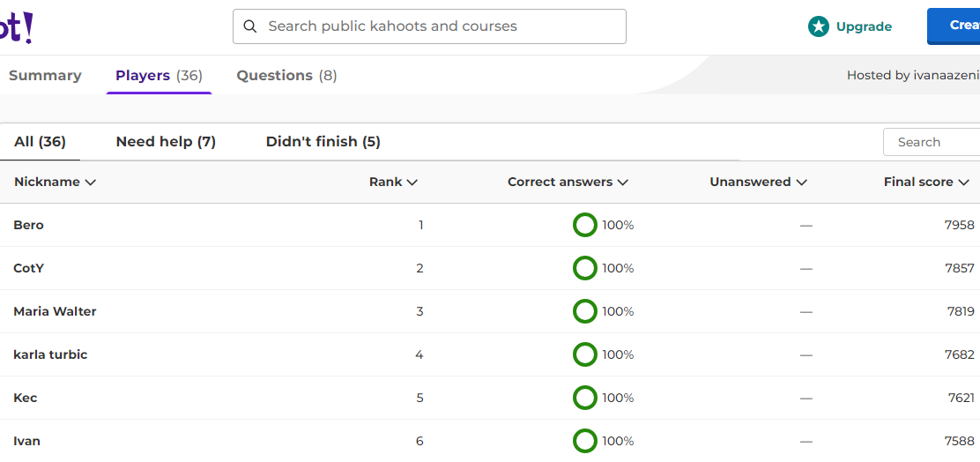Screen dimensions: 980x462
Task: Sort by Correct answers column
Action: pos(568,182)
